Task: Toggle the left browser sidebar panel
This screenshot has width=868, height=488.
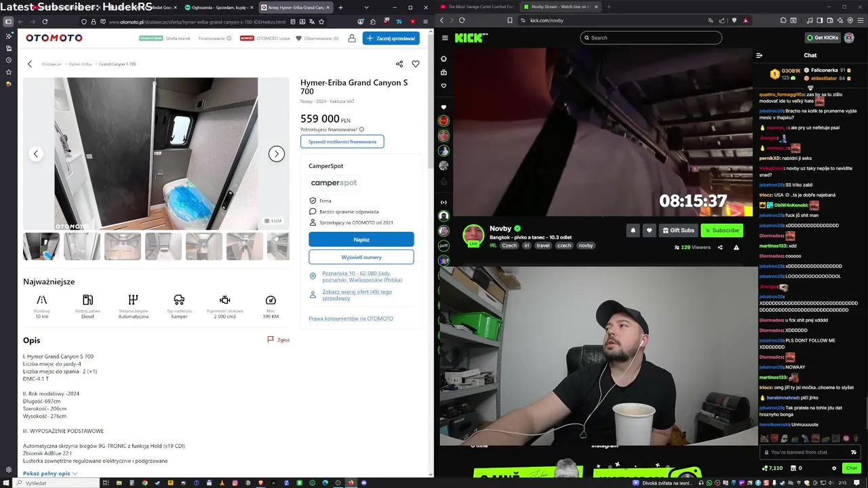Action: click(x=8, y=22)
